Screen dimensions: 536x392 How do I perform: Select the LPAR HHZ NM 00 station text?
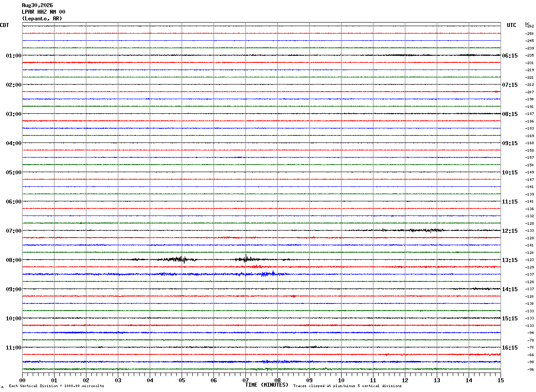(x=43, y=12)
